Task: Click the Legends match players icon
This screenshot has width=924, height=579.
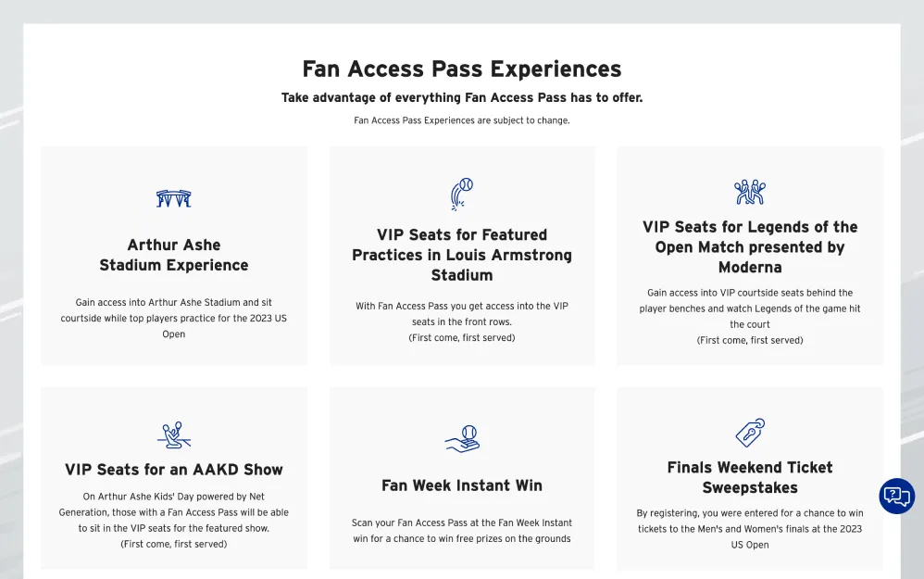Action: pyautogui.click(x=750, y=192)
